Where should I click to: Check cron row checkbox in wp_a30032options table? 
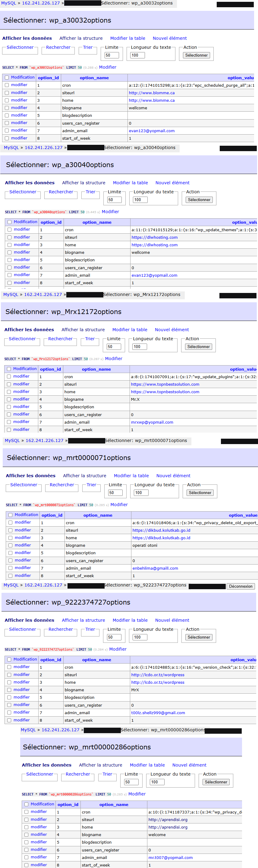7,85
